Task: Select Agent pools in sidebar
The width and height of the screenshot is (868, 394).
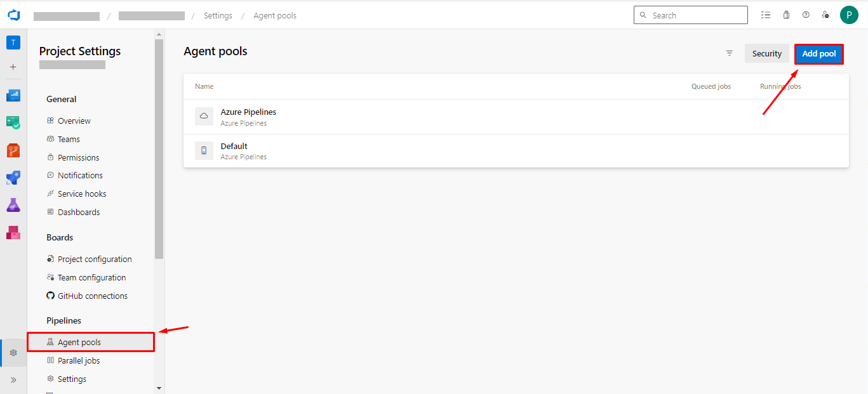Action: (x=91, y=342)
